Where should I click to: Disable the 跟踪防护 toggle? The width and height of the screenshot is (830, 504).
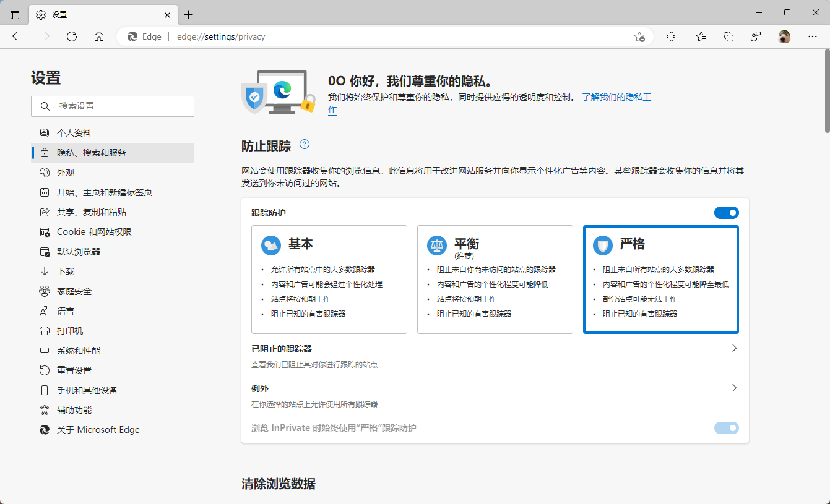tap(726, 212)
